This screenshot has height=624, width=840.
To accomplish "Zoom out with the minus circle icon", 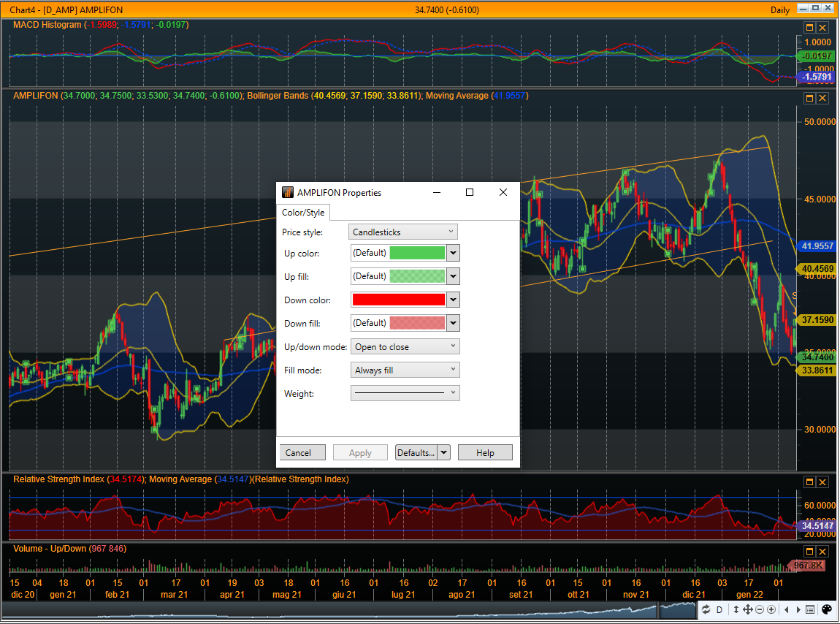I will pos(760,609).
